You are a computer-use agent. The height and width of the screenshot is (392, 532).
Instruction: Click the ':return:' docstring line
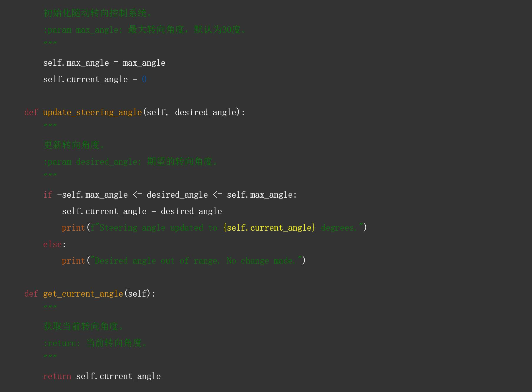pos(95,343)
